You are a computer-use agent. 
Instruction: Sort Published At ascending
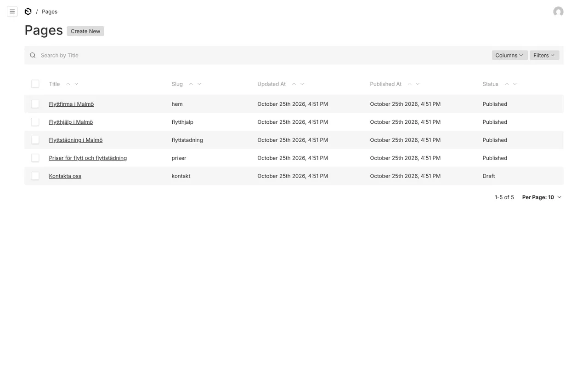click(410, 84)
